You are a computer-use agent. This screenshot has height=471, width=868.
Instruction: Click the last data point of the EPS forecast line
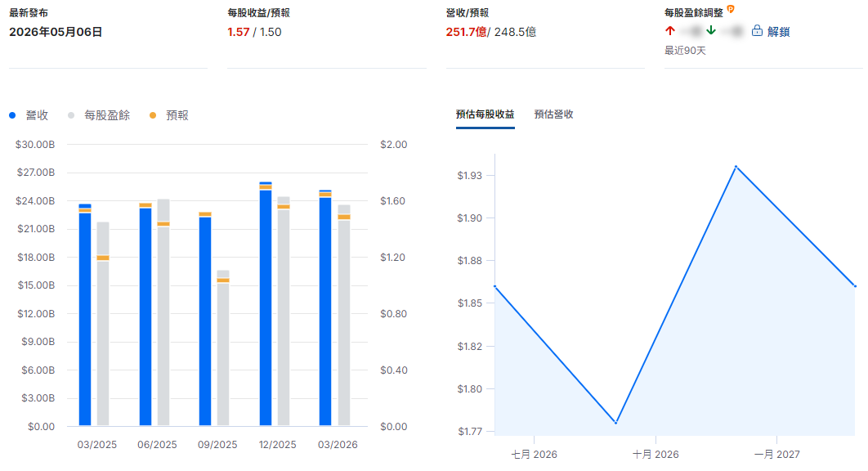pos(855,286)
